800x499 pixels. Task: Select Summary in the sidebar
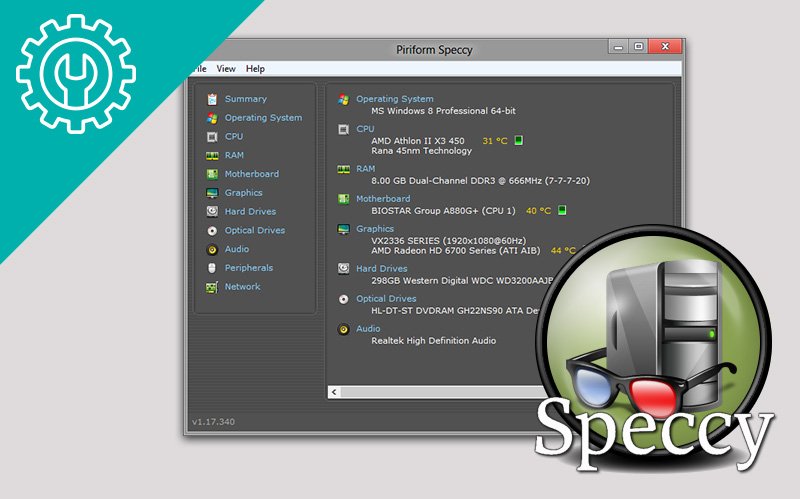tap(246, 99)
